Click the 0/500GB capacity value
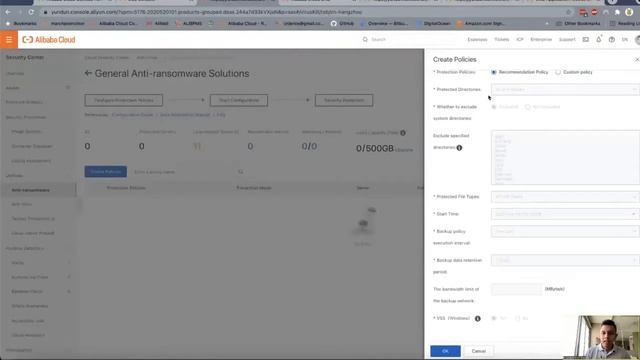 coord(375,149)
